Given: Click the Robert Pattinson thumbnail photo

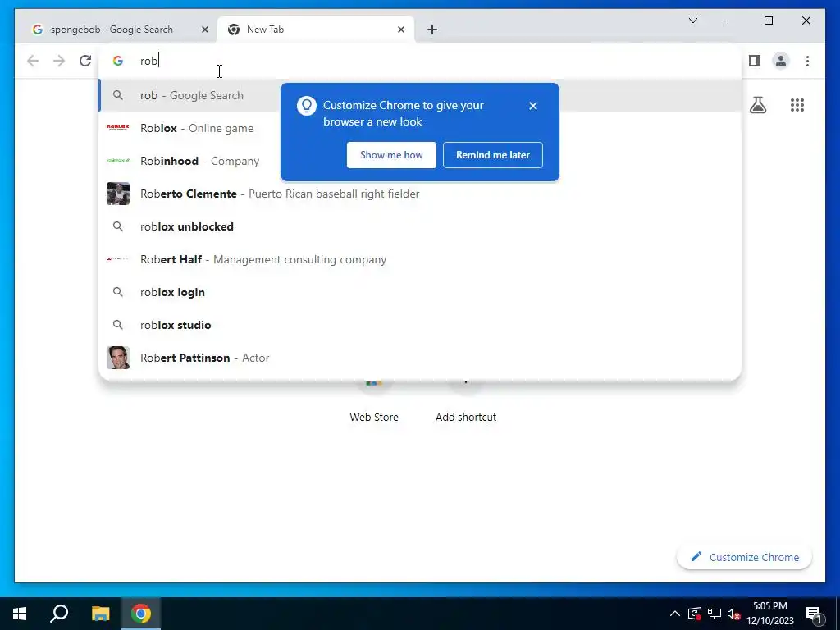Looking at the screenshot, I should pyautogui.click(x=118, y=358).
